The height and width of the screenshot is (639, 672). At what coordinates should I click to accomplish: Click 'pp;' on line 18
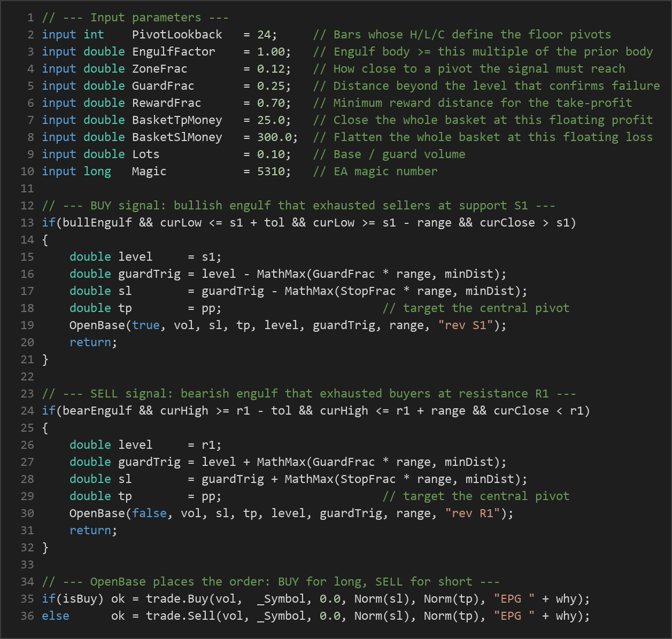pos(212,308)
